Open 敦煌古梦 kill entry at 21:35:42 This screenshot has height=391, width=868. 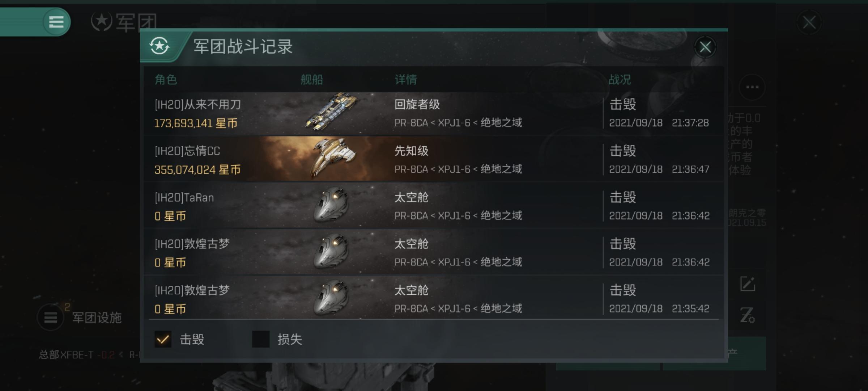[x=434, y=298]
